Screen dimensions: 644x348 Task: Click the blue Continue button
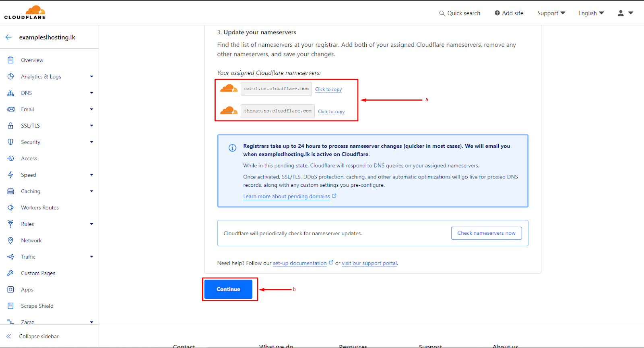pyautogui.click(x=228, y=289)
